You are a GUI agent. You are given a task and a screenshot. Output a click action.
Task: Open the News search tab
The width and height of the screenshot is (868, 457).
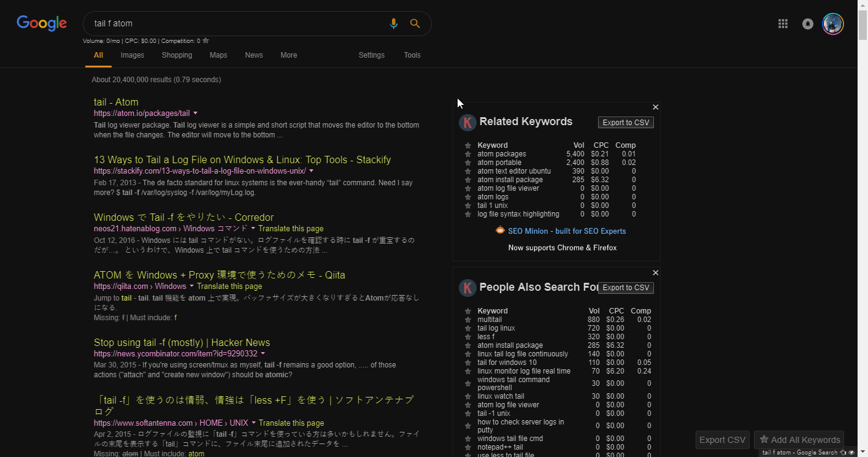pyautogui.click(x=254, y=55)
